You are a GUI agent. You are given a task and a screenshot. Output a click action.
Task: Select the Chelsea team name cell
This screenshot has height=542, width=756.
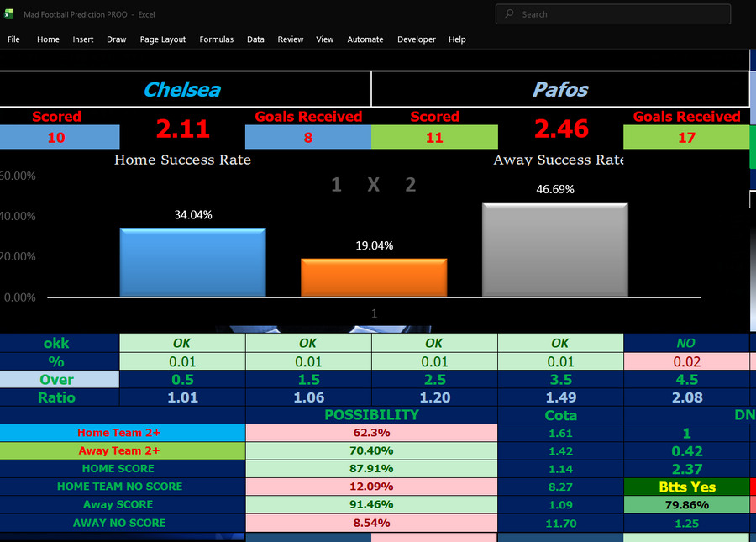pos(181,89)
